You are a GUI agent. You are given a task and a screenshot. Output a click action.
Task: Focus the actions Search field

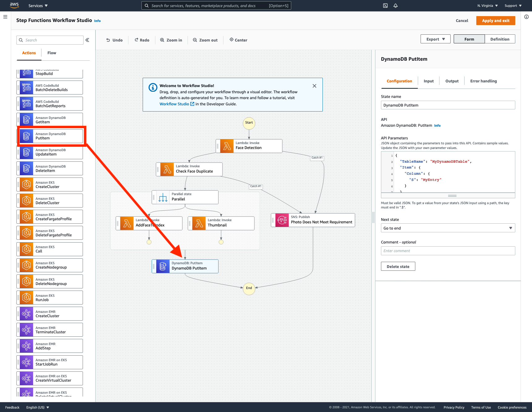pos(50,40)
